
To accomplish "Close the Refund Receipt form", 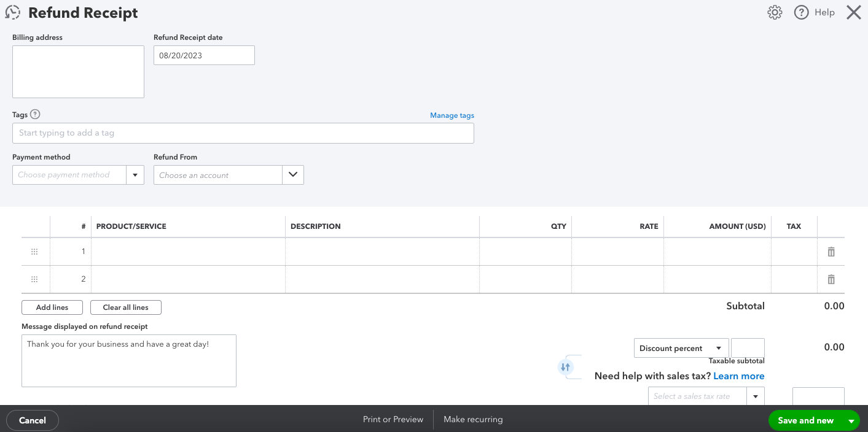I will click(854, 12).
